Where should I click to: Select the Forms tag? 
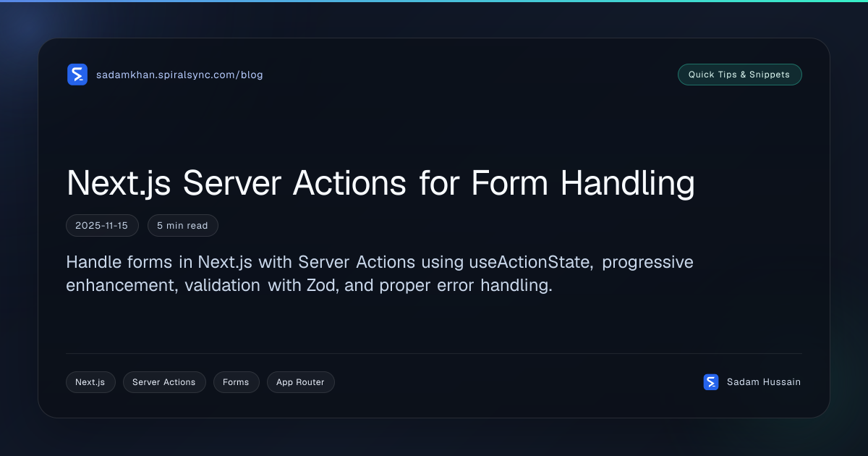tap(236, 382)
